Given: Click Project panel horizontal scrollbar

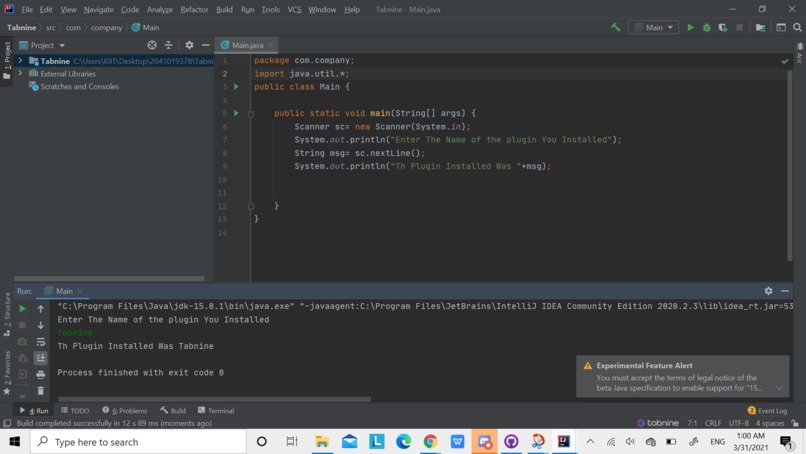Looking at the screenshot, I should pos(109,279).
